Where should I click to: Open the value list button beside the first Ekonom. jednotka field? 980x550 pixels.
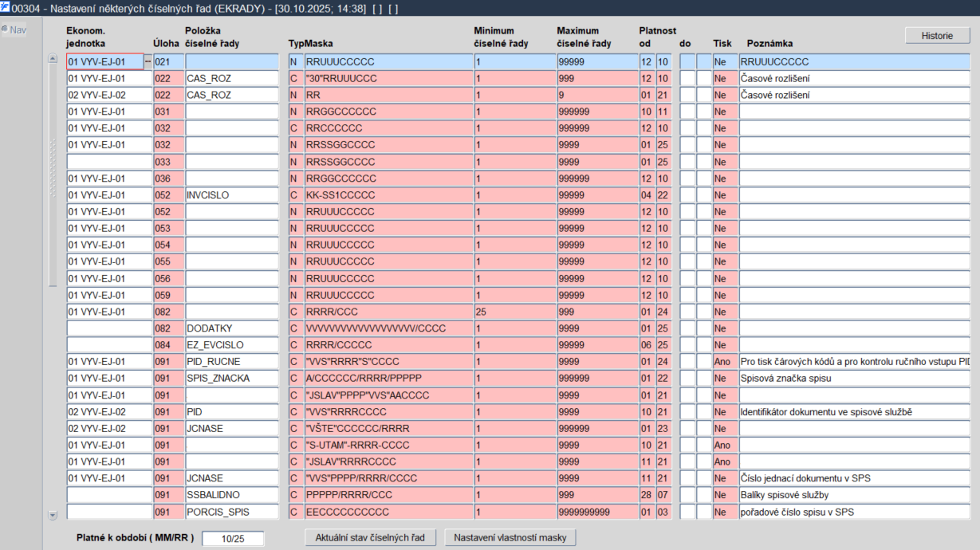click(x=148, y=62)
